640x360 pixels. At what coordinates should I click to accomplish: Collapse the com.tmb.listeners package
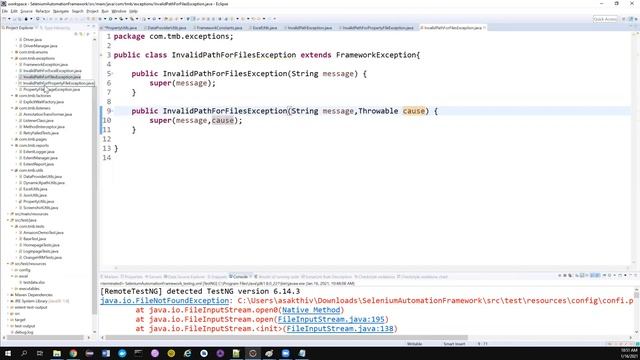click(x=12, y=108)
